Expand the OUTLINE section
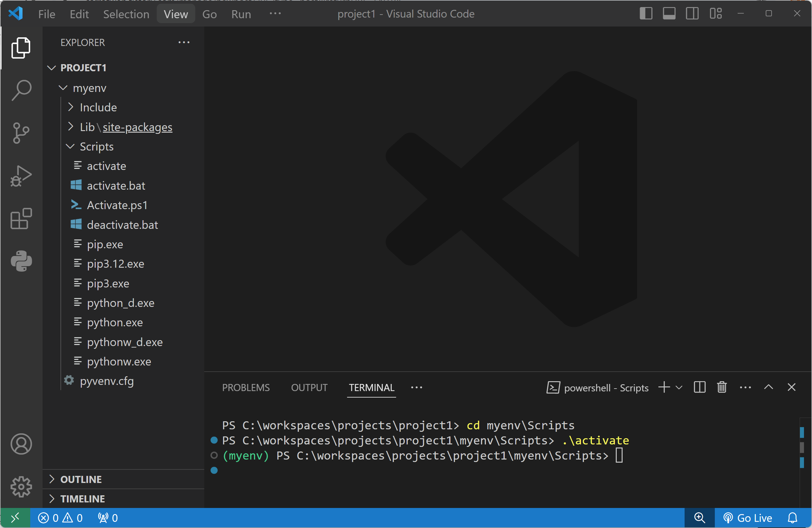The image size is (812, 528). coord(81,480)
